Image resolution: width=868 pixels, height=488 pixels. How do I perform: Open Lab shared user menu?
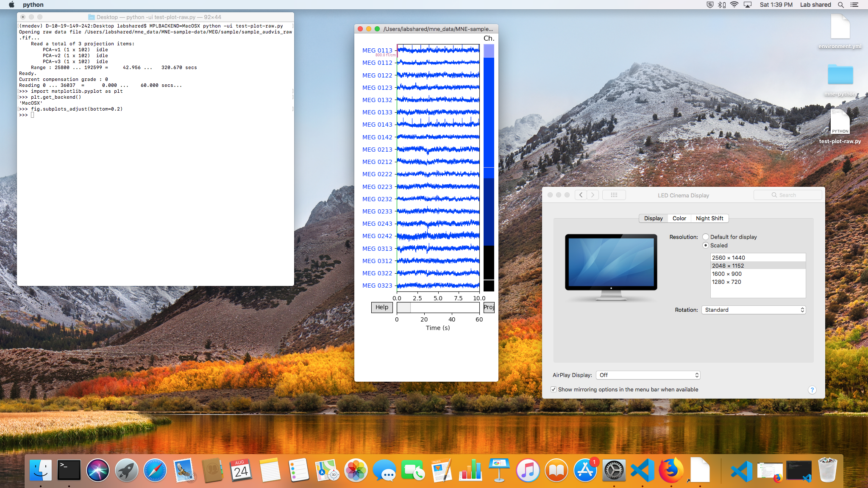coord(815,5)
